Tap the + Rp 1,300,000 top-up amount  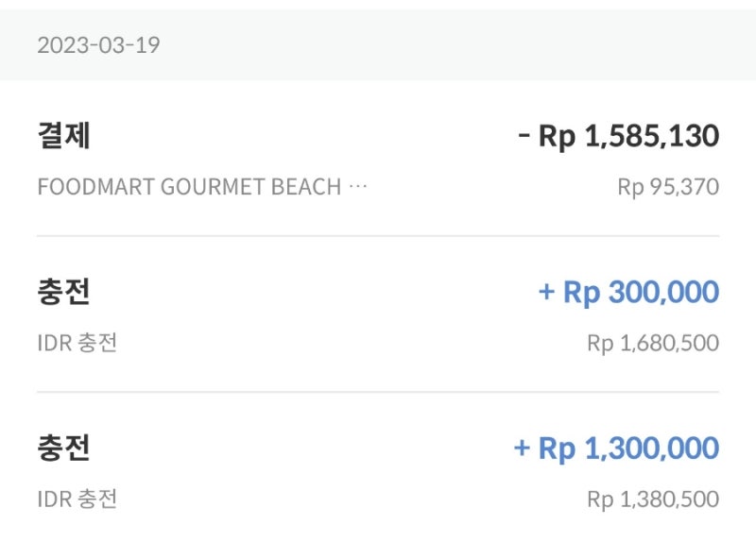click(x=617, y=449)
